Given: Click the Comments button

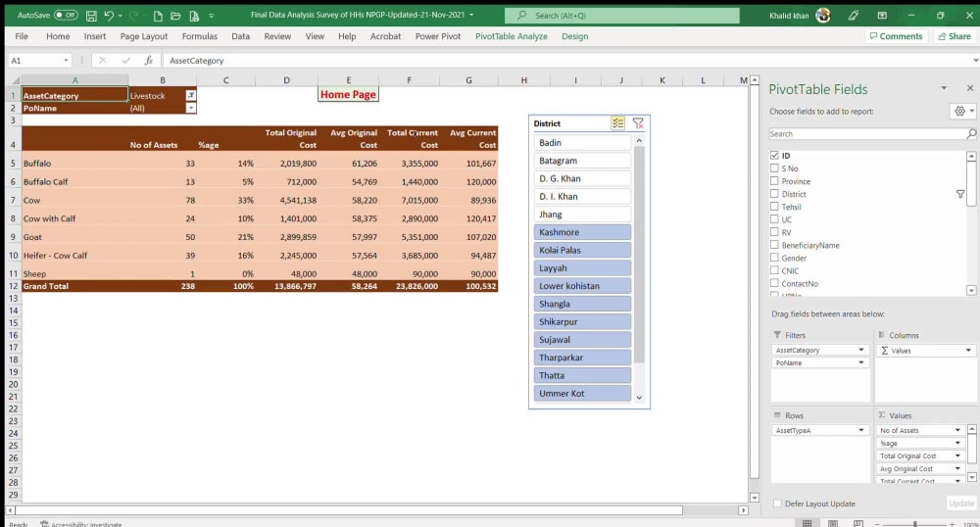Looking at the screenshot, I should point(896,36).
